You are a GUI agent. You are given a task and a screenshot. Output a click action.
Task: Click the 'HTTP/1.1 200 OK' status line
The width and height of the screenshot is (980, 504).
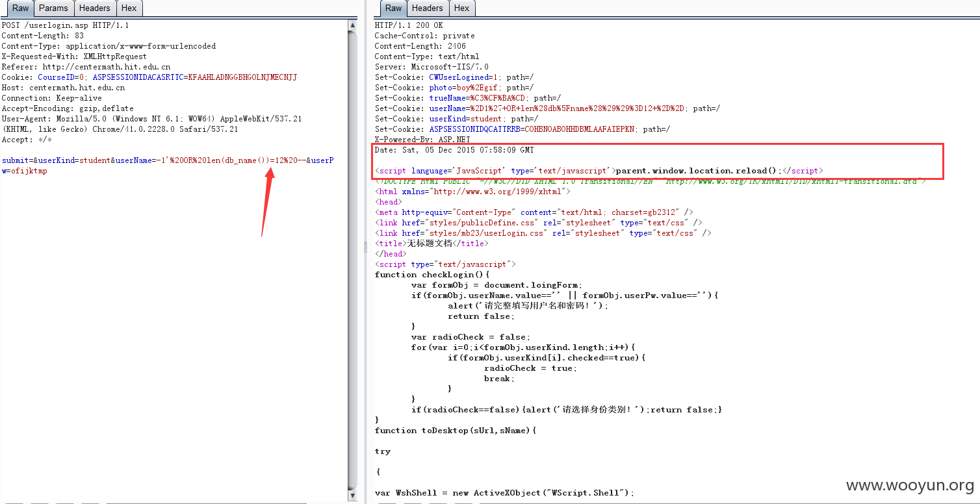tap(409, 25)
